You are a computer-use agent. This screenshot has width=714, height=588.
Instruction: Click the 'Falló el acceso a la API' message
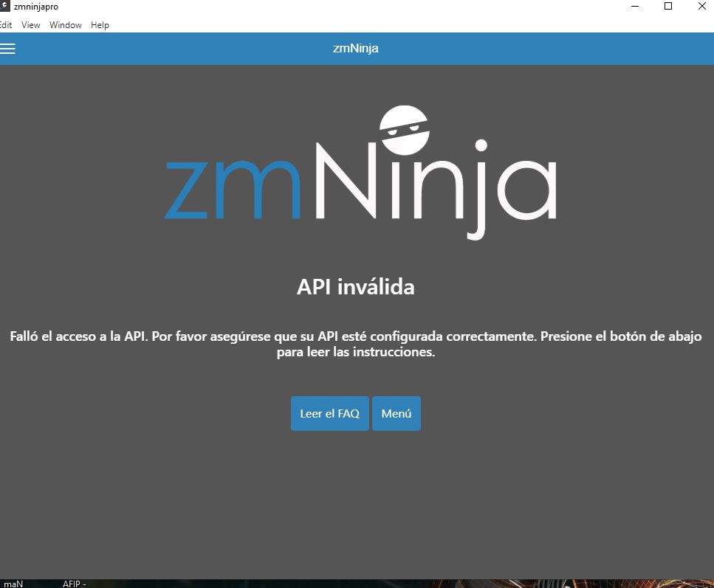coord(356,344)
